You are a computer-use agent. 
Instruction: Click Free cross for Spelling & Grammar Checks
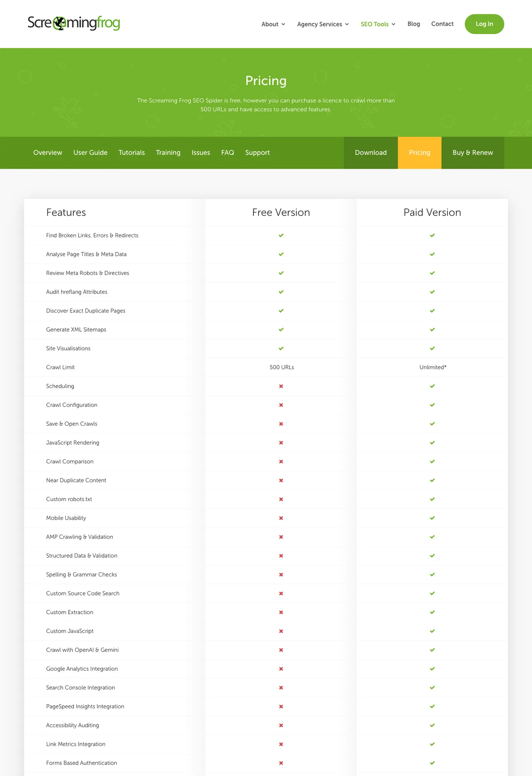coord(281,575)
